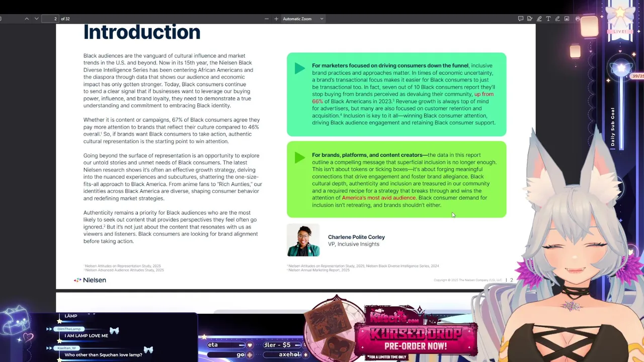Viewport: 644px width, 362px height.
Task: Click the 'For marketers focused on driving' bold text
Action: 390,65
